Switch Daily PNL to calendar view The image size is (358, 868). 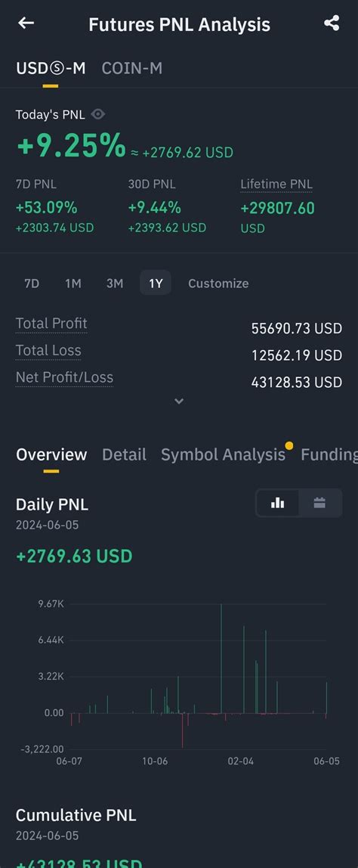click(x=319, y=504)
